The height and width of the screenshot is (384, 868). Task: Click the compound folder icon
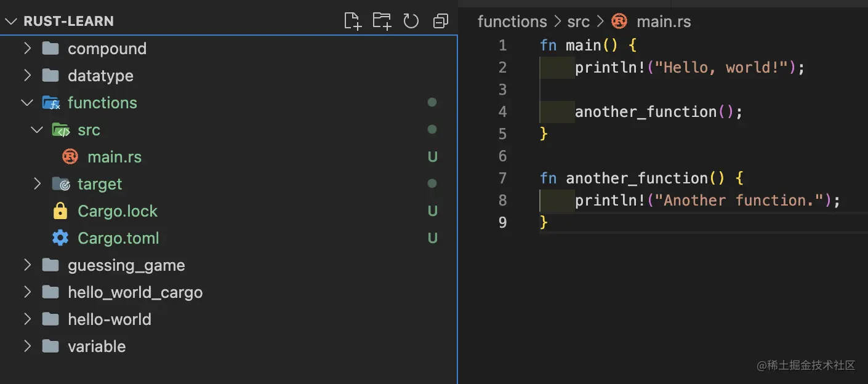click(x=50, y=48)
